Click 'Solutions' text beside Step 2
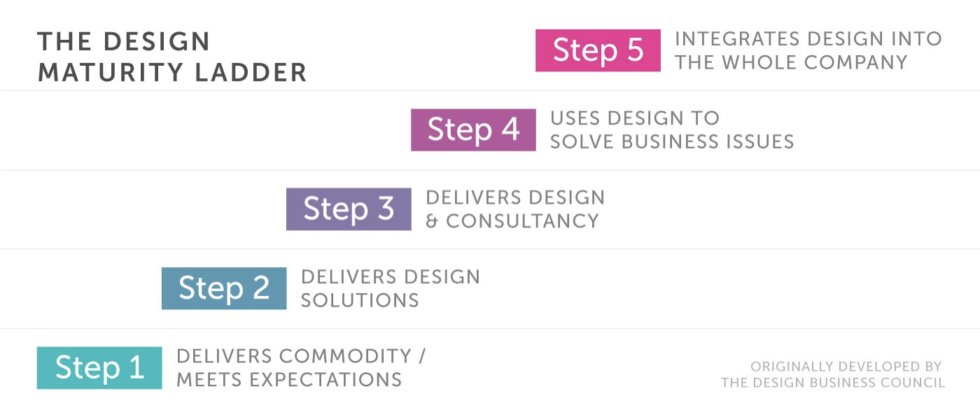The image size is (980, 419). (x=360, y=301)
